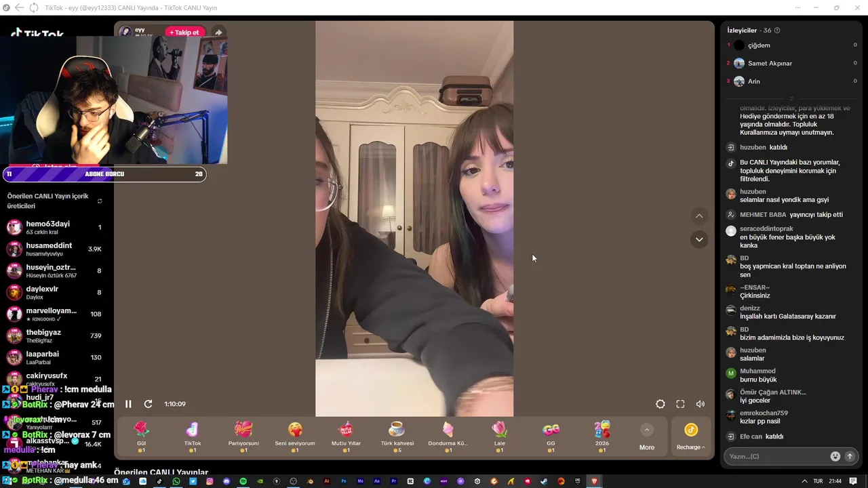
Task: Open stream settings gear icon
Action: click(660, 404)
